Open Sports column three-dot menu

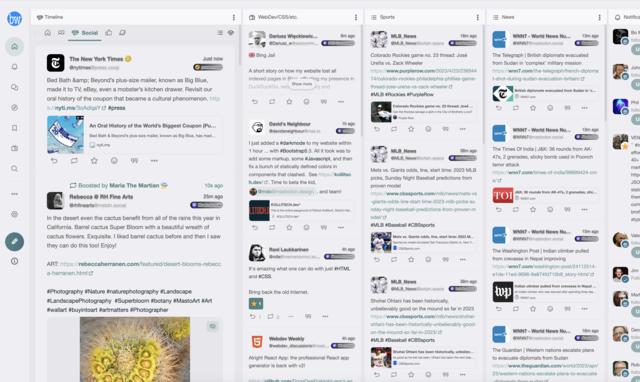[478, 17]
